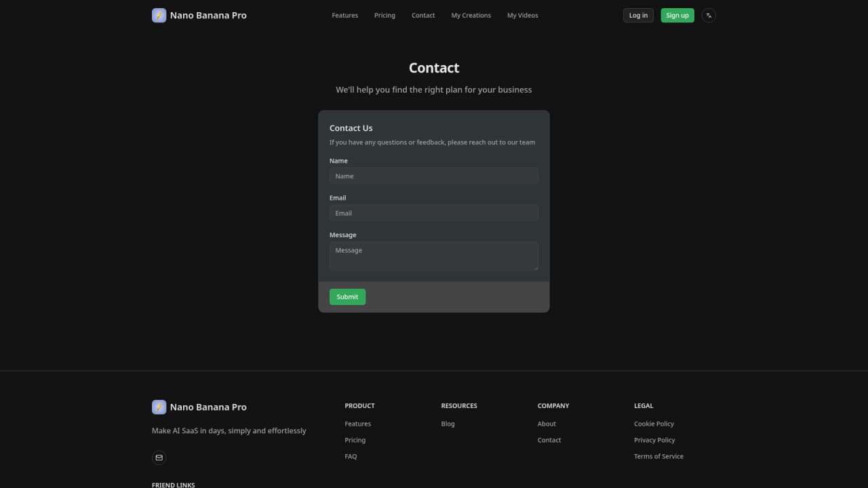Select Contact in the top navigation
This screenshot has height=488, width=868.
click(x=423, y=16)
